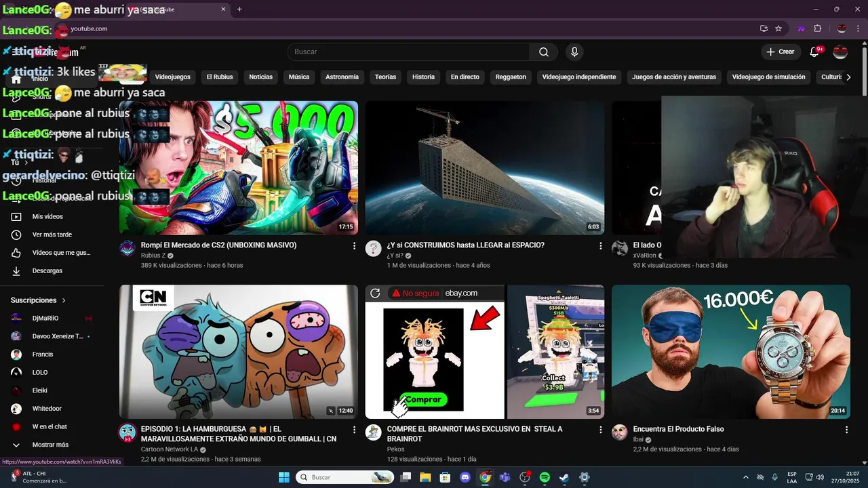The height and width of the screenshot is (488, 868).
Task: Open Windows Start menu
Action: [284, 477]
